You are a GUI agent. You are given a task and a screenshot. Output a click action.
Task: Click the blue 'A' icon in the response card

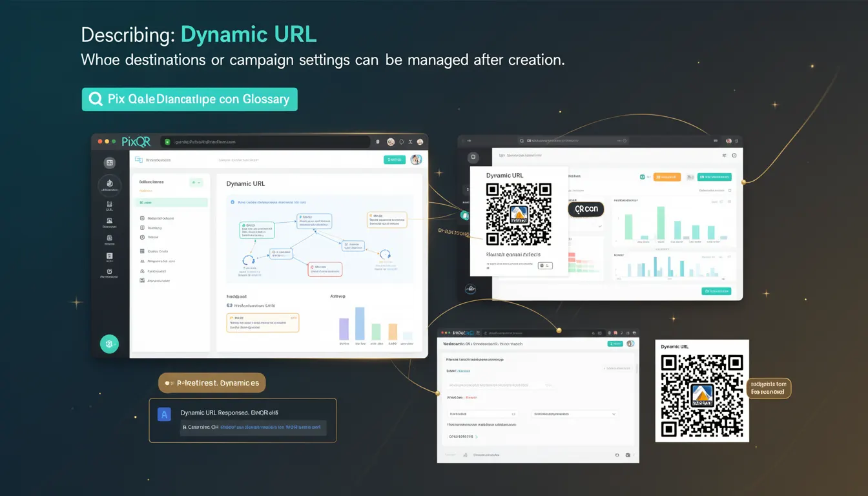point(164,415)
